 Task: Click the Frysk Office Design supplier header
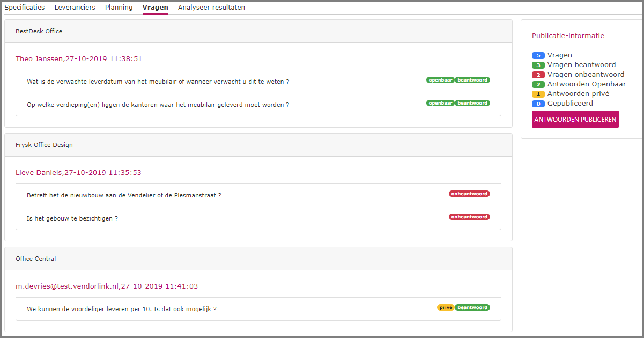(x=258, y=145)
